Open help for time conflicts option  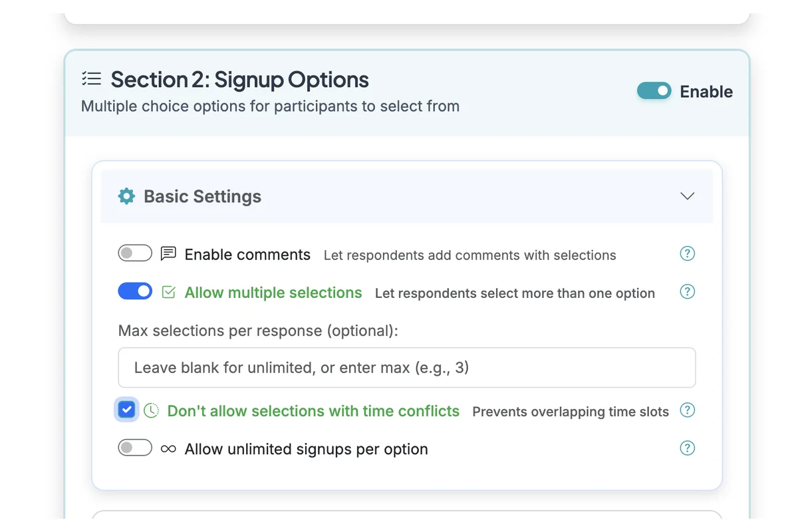point(687,410)
